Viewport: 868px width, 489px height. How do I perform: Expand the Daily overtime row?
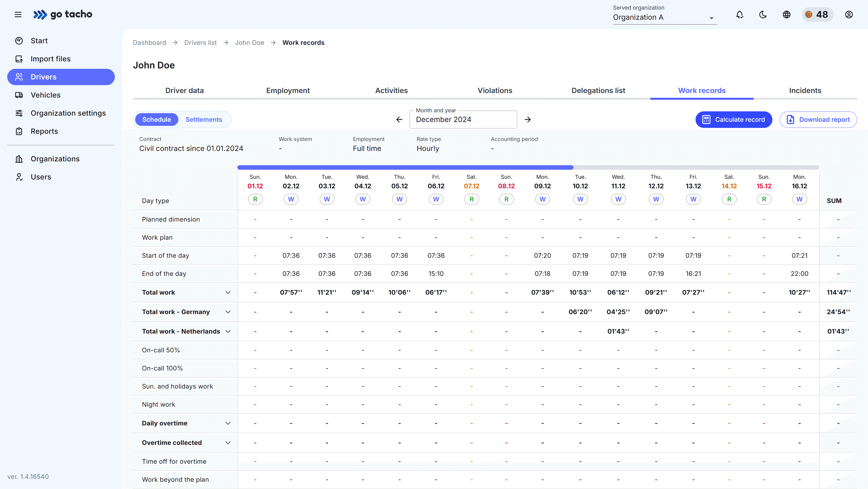[x=228, y=423]
